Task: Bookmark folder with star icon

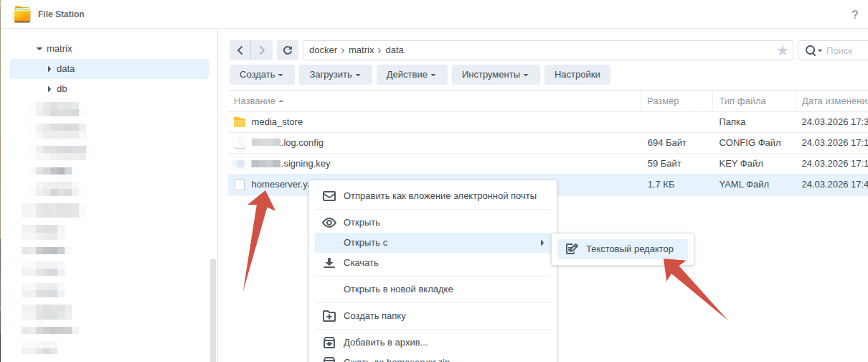Action: tap(782, 50)
